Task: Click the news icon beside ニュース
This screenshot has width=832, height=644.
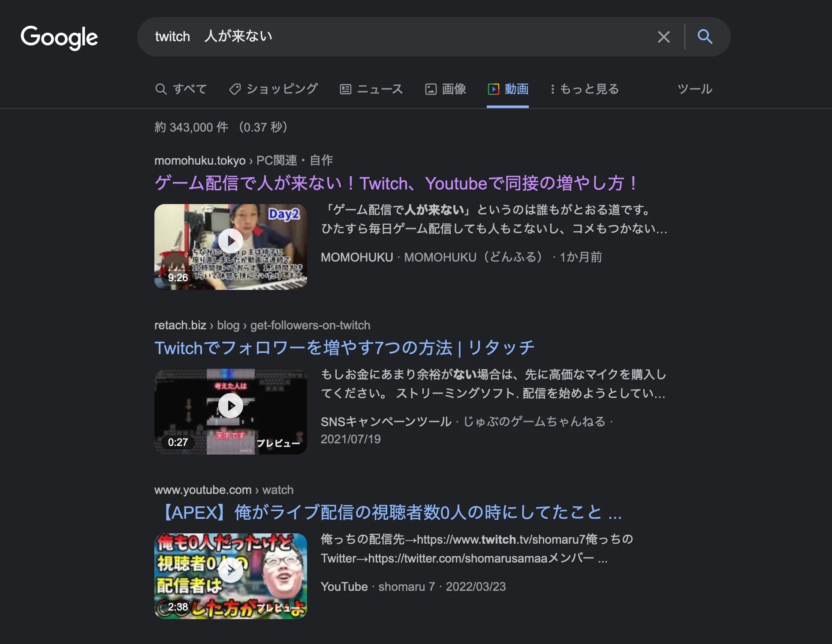Action: tap(346, 89)
